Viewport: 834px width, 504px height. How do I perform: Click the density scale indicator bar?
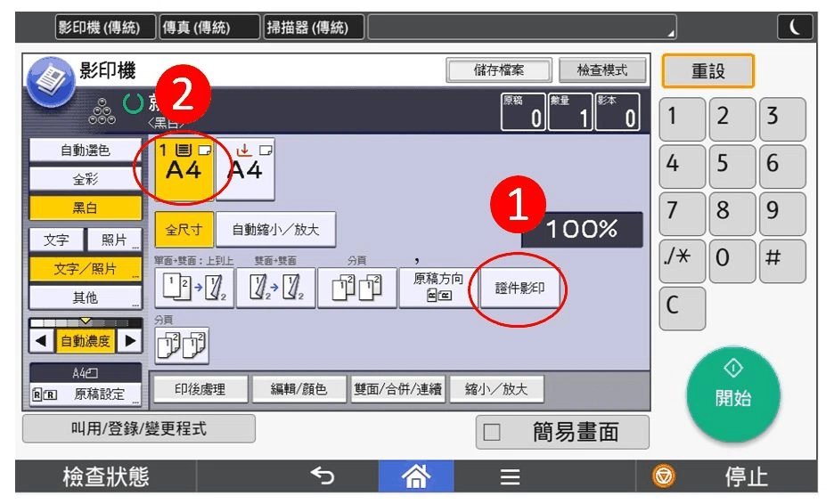point(86,322)
